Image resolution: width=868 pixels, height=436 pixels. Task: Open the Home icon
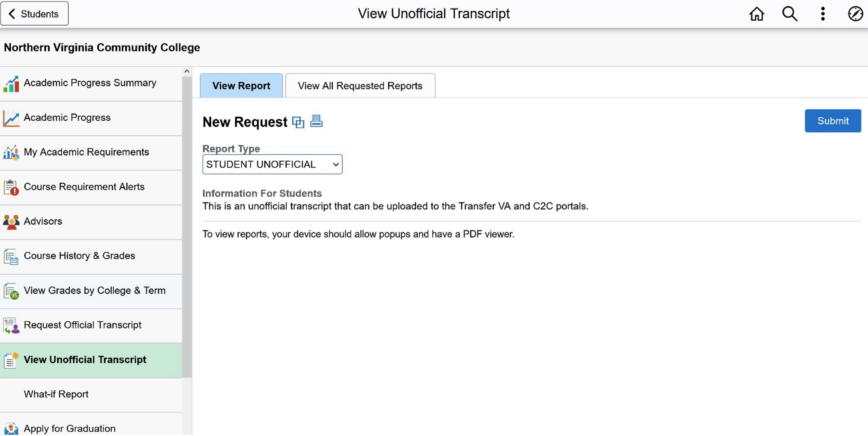pos(757,14)
